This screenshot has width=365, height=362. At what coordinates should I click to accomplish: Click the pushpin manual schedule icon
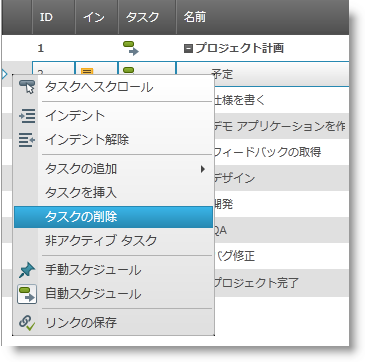coord(27,271)
